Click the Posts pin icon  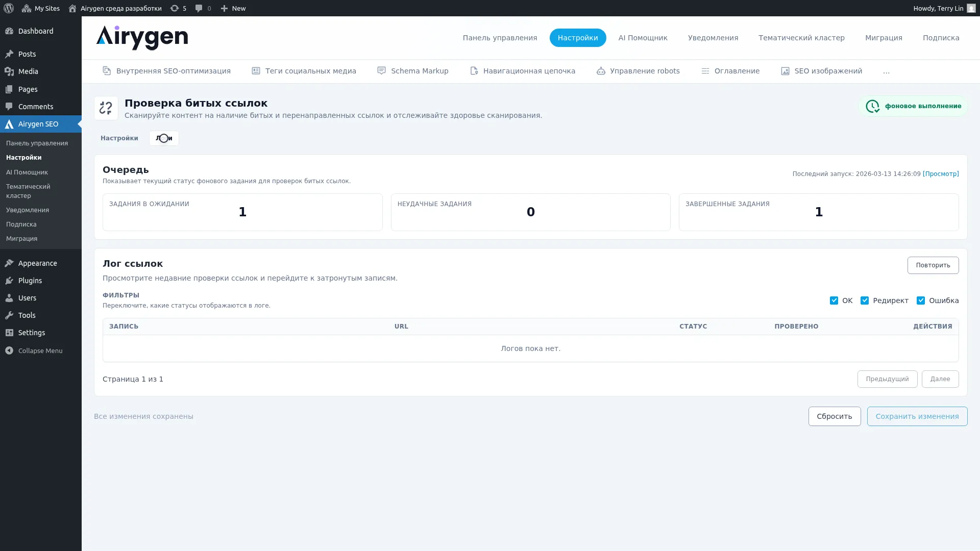pos(9,54)
